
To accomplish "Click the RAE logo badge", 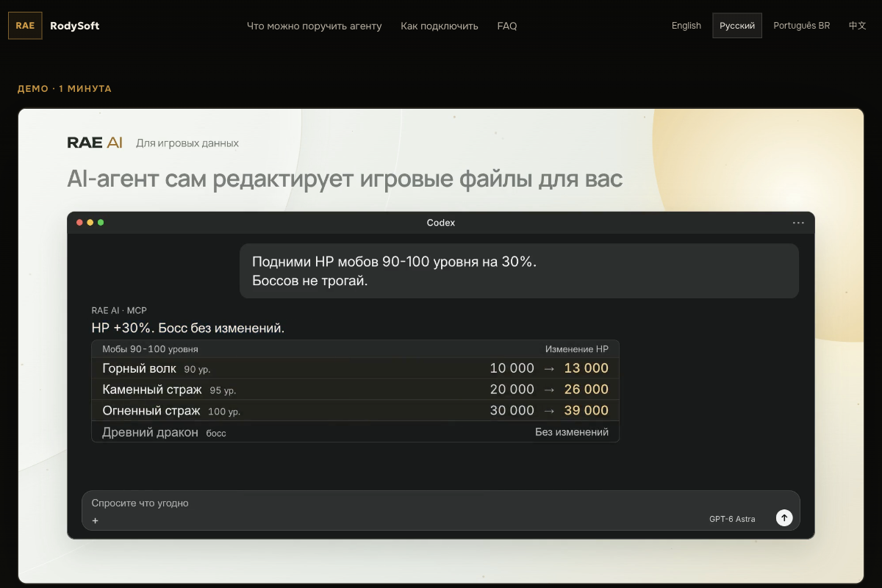I will [25, 26].
